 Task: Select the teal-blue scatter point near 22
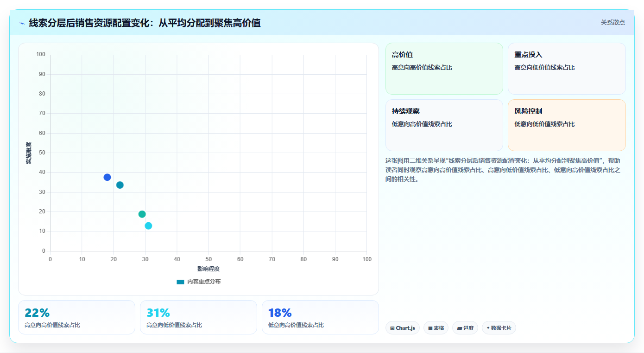120,185
